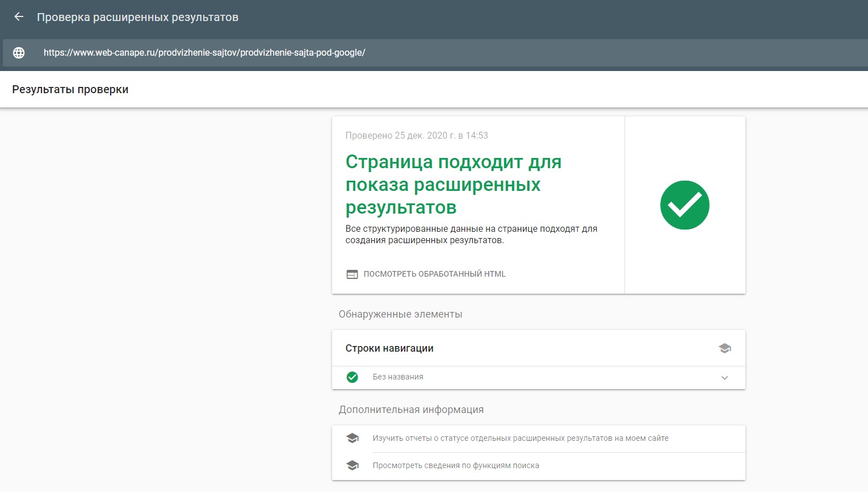Collapse the chevron on the navigation row
The width and height of the screenshot is (868, 492).
[724, 377]
